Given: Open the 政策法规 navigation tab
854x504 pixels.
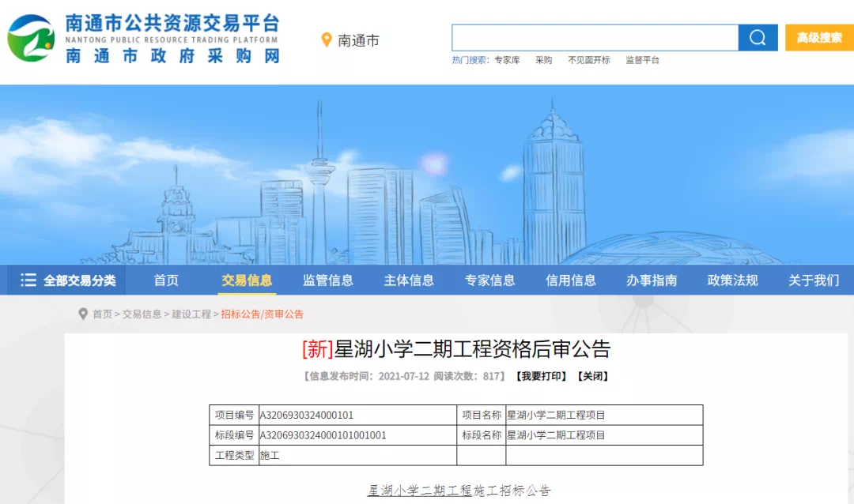Looking at the screenshot, I should tap(732, 280).
